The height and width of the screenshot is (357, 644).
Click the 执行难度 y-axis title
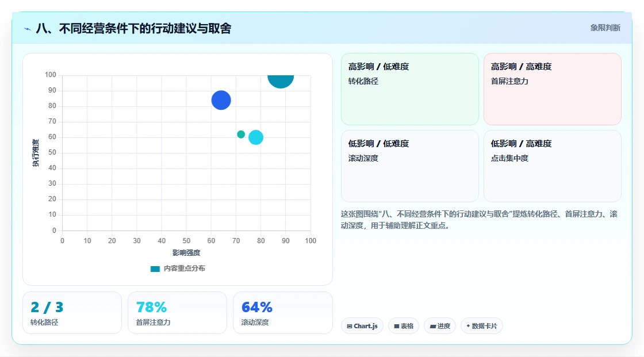tap(36, 153)
